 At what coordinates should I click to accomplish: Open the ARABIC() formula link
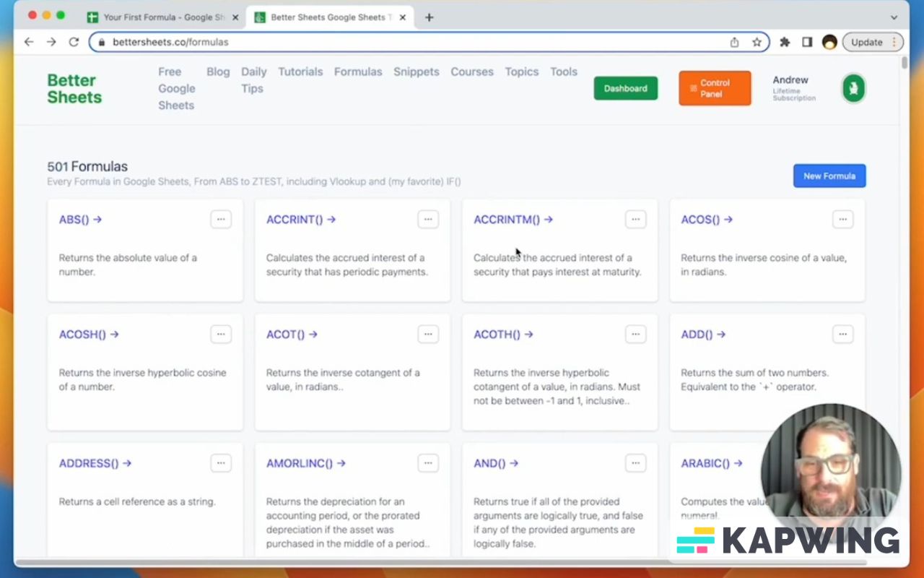[x=712, y=463]
